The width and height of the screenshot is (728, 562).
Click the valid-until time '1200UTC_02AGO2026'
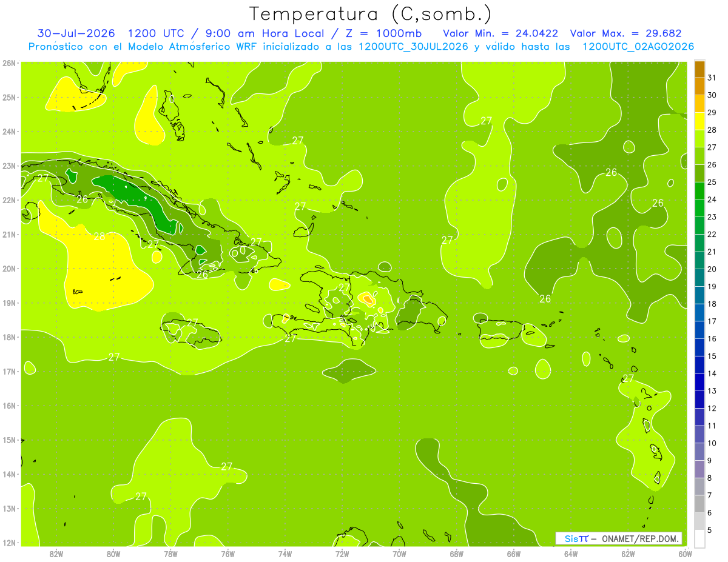pyautogui.click(x=638, y=47)
